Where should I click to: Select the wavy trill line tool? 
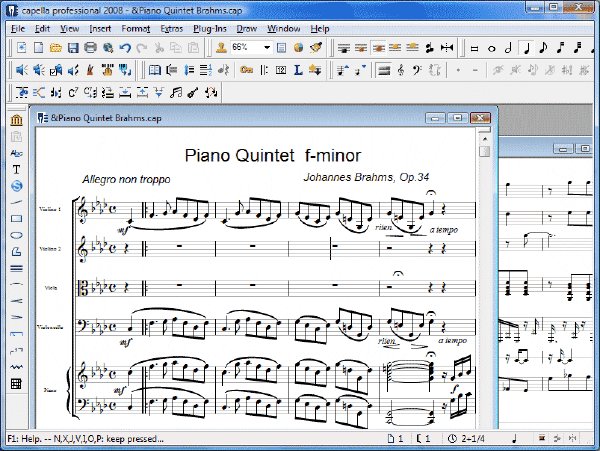click(16, 367)
